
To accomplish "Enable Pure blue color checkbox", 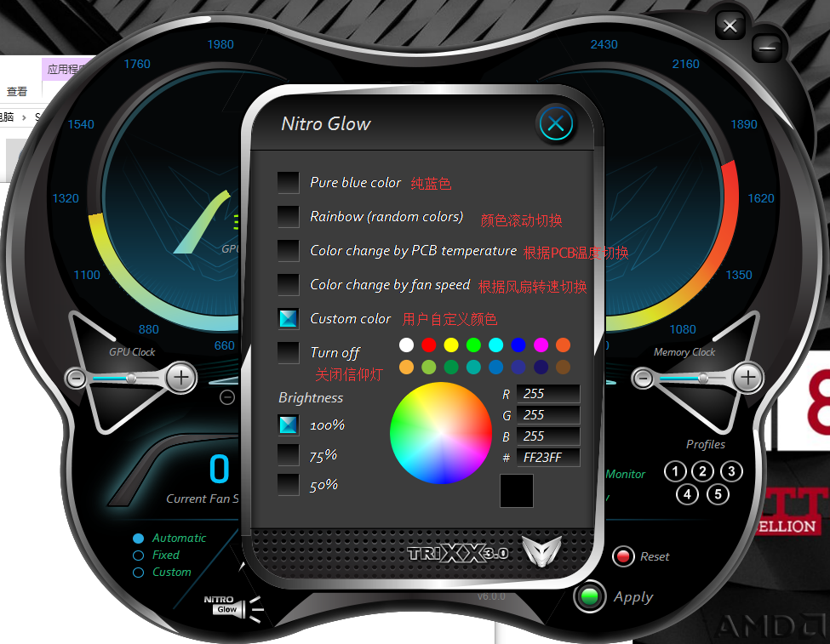I will tap(289, 183).
